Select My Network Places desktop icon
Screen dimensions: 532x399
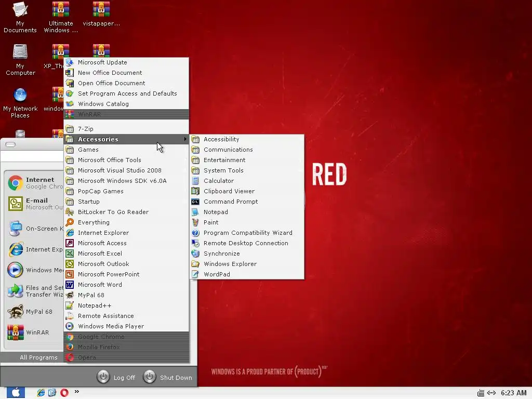20,103
